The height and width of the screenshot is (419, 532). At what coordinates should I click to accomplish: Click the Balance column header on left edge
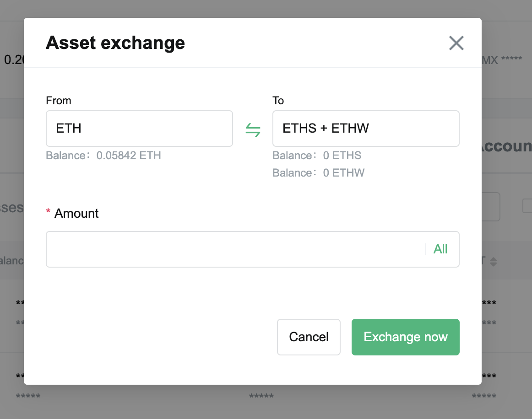[x=11, y=260]
